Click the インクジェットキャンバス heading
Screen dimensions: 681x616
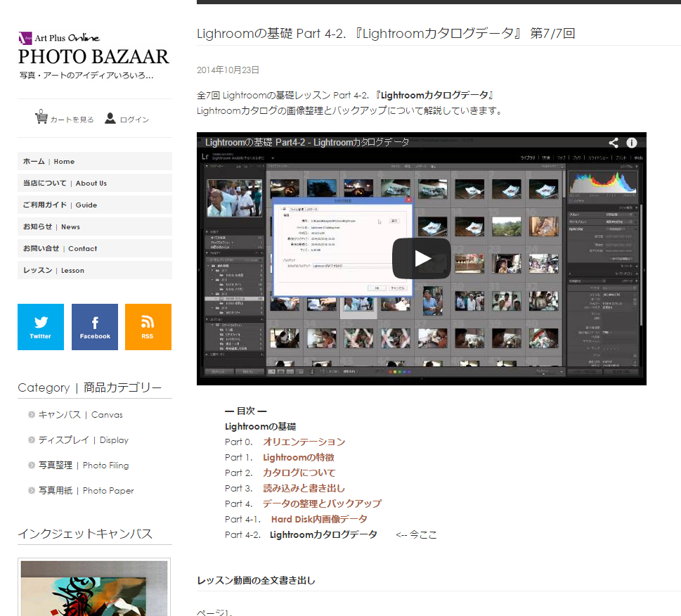coord(85,534)
